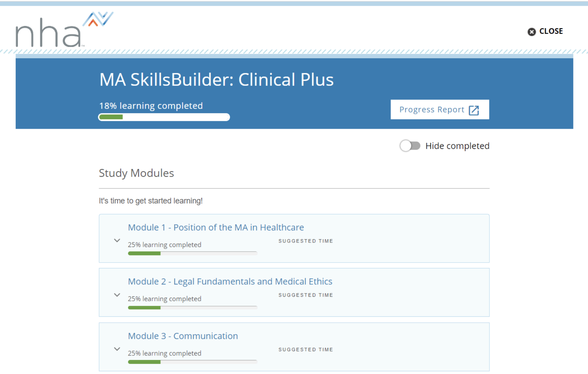Click the NHA logo
This screenshot has width=588, height=374.
click(x=64, y=29)
